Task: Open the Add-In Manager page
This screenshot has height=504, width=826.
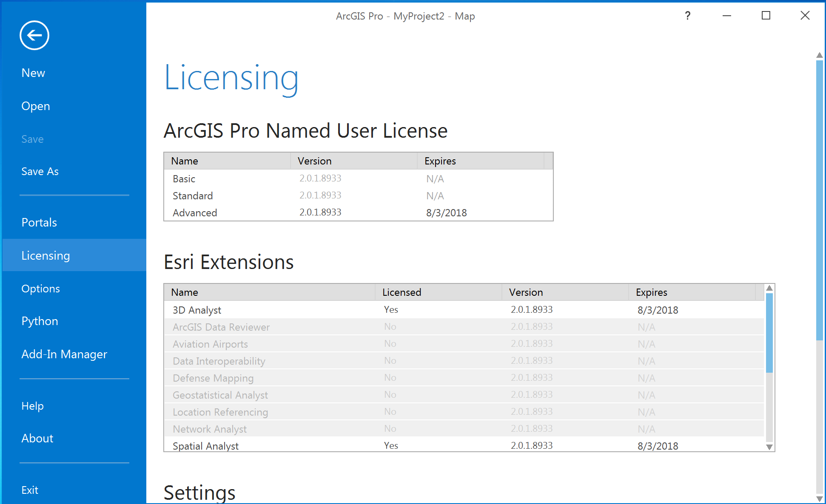Action: 64,354
